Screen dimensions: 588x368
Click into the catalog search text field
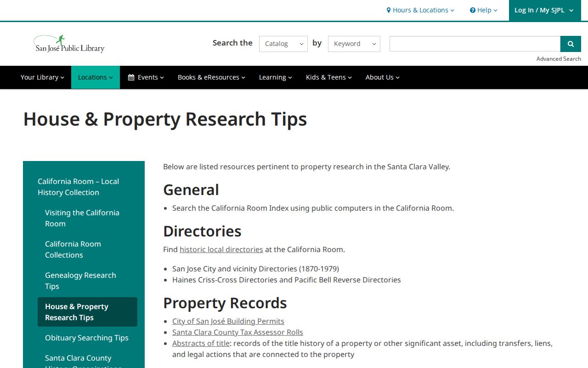tap(475, 44)
